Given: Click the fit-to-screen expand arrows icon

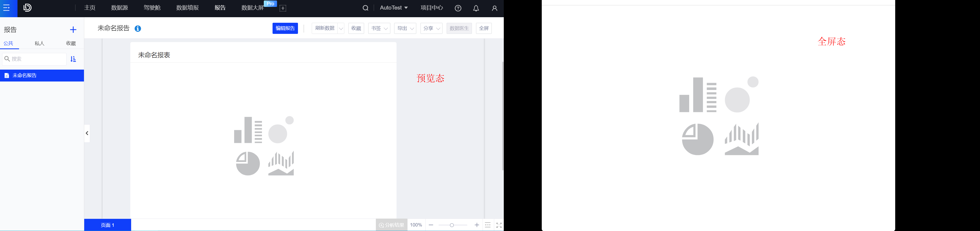Looking at the screenshot, I should pyautogui.click(x=499, y=225).
